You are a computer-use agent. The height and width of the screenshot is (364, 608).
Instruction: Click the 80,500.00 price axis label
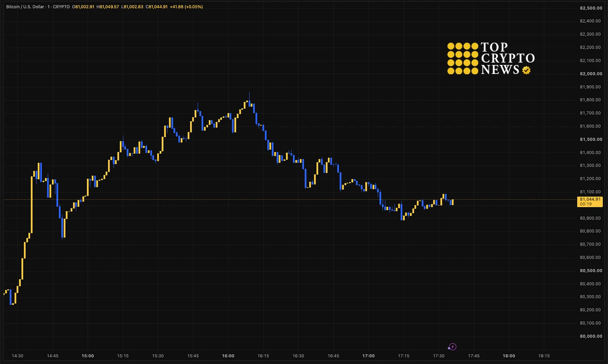[x=591, y=270]
